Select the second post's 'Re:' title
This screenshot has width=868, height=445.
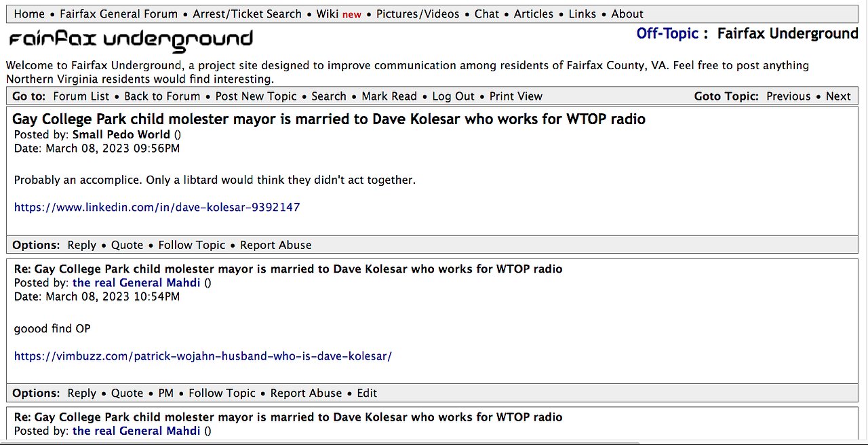click(x=288, y=269)
